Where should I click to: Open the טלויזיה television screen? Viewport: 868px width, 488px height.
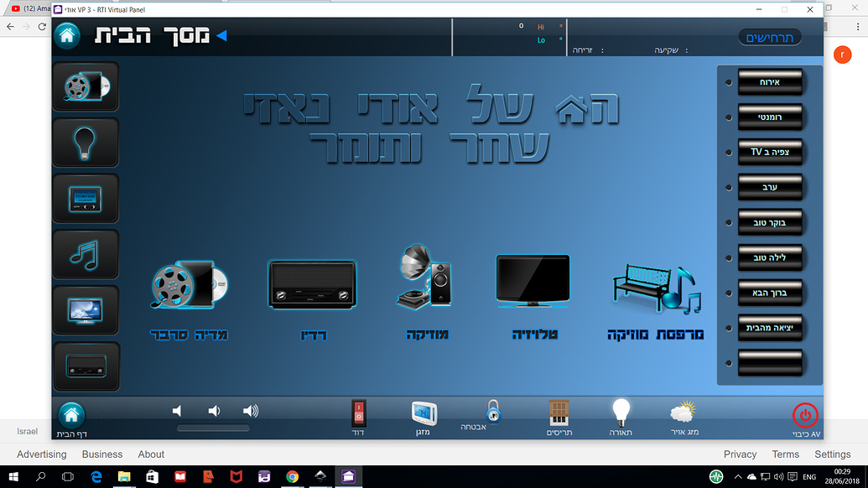click(533, 281)
